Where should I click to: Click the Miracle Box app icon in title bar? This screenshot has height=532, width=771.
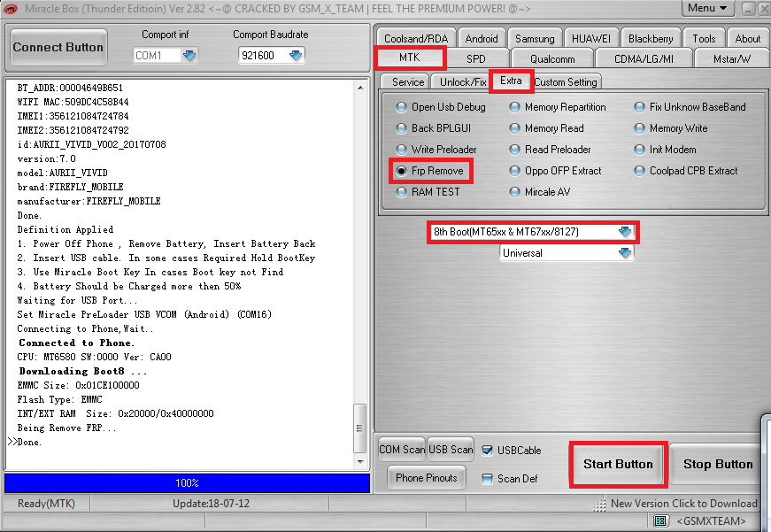click(10, 8)
